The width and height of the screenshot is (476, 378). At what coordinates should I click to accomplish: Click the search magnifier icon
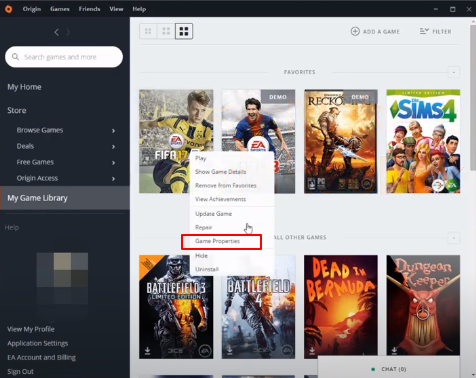tap(15, 57)
